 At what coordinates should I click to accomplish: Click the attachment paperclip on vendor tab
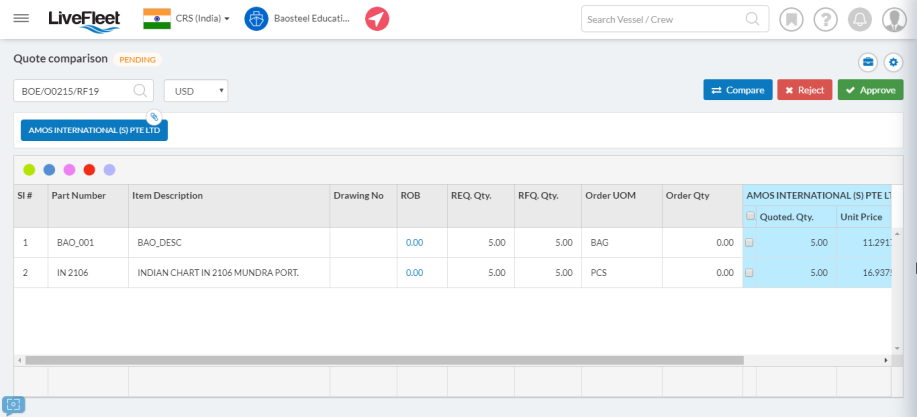click(x=154, y=117)
